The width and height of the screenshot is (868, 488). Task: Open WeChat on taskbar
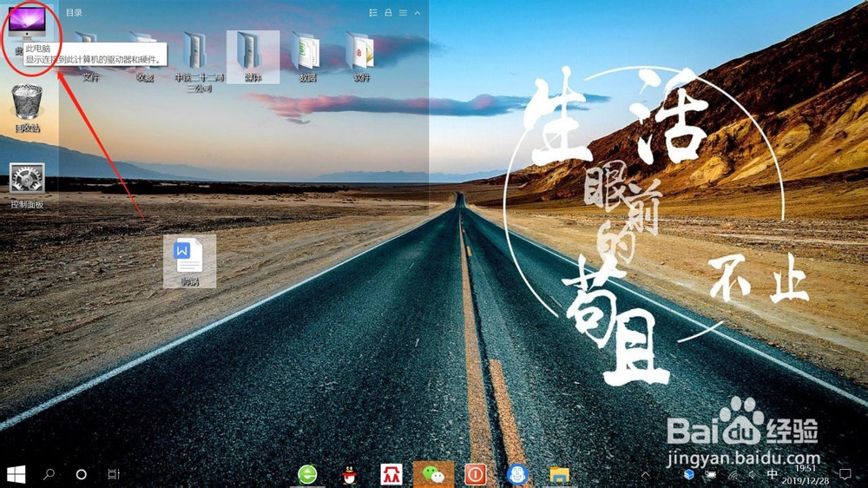click(x=433, y=475)
